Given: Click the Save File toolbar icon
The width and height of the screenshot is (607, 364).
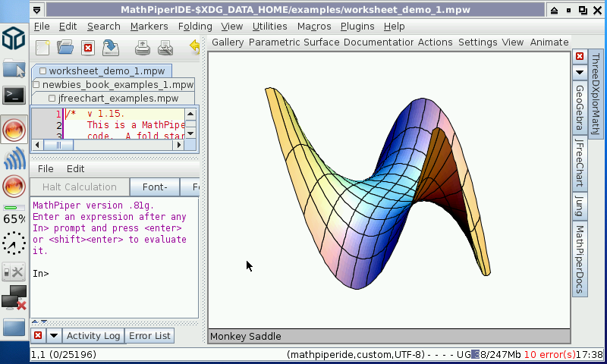Looking at the screenshot, I should click(111, 48).
